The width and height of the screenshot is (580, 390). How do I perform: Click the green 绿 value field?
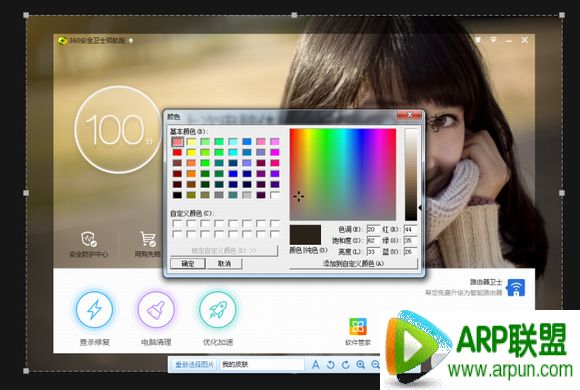[411, 241]
